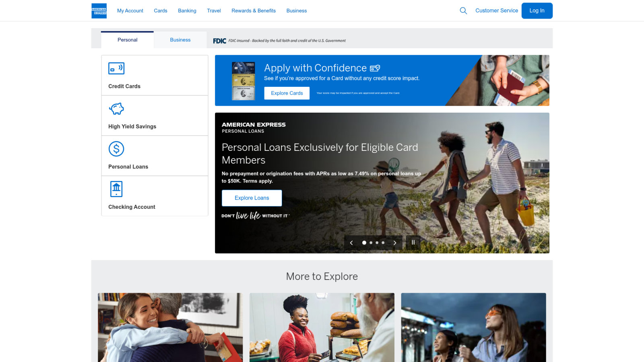This screenshot has height=362, width=644.
Task: Click the Apply with Confidence heading
Action: 316,68
